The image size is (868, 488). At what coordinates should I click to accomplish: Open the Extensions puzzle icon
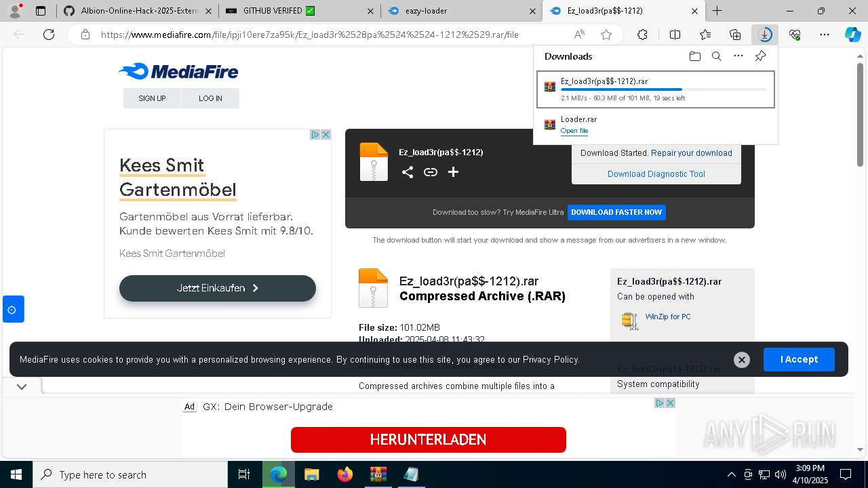click(x=642, y=35)
